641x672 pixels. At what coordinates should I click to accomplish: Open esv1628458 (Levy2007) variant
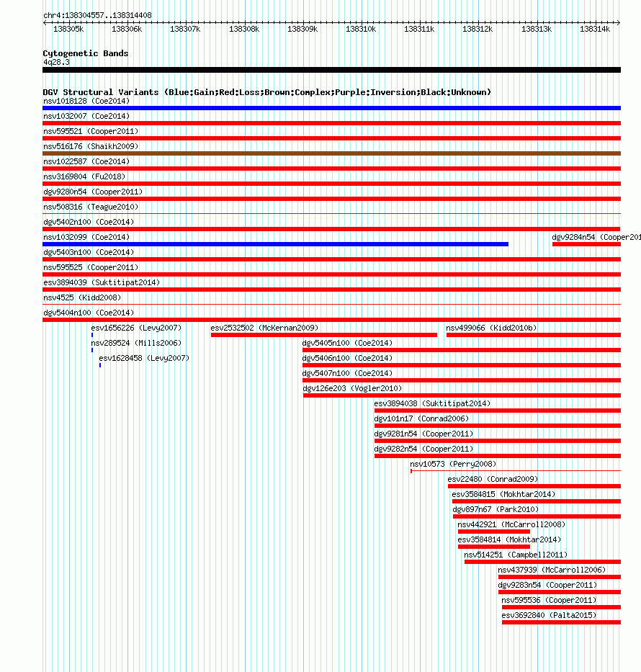(x=144, y=358)
